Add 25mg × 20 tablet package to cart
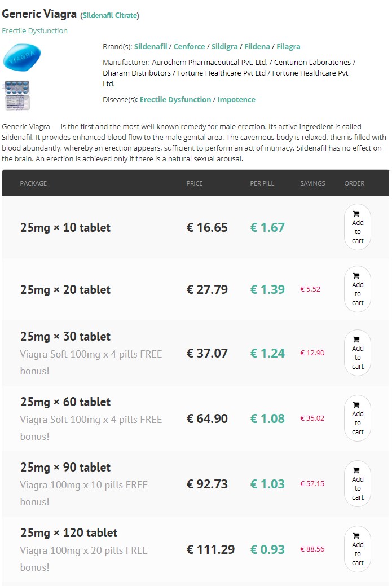Image resolution: width=392 pixels, height=586 pixels. coord(357,289)
